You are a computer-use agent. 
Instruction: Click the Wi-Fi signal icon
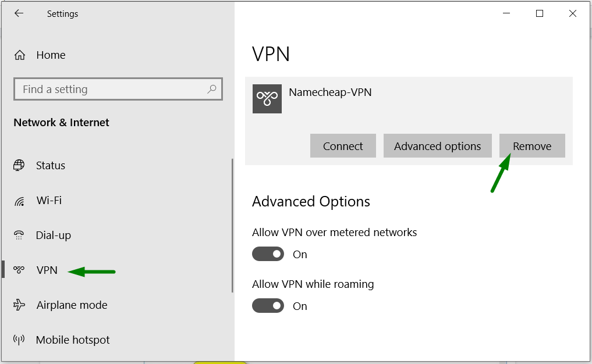[19, 201]
